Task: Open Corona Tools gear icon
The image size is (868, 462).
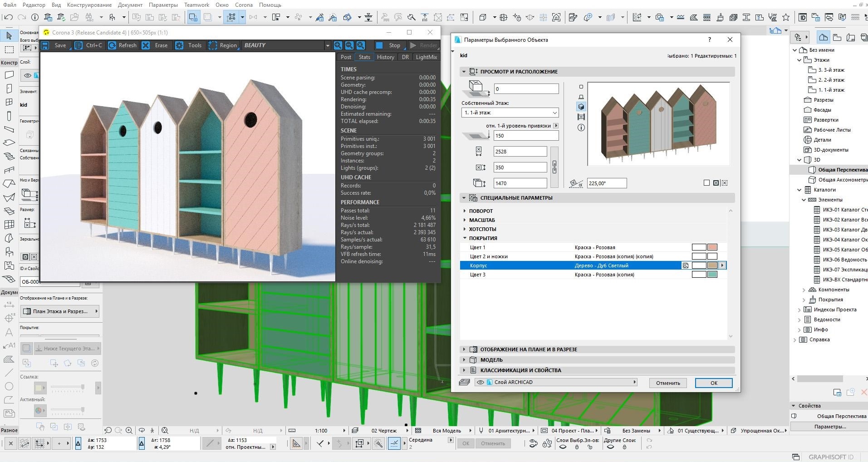Action: (x=179, y=45)
